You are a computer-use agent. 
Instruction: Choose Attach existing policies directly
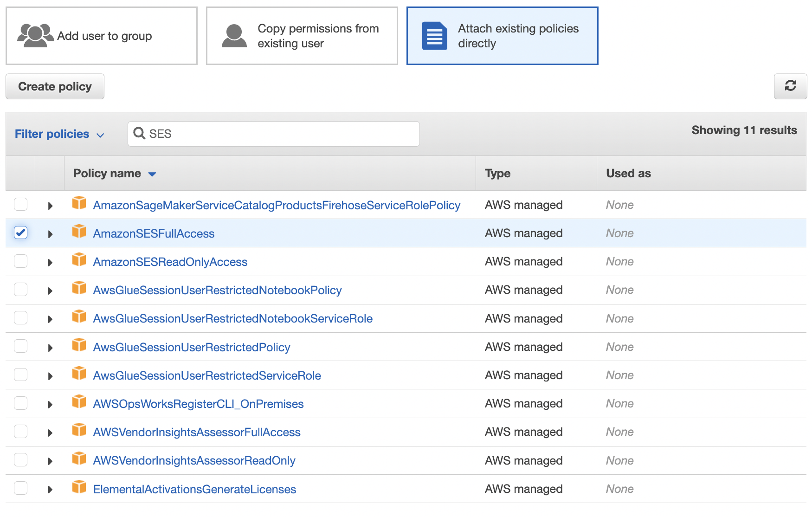click(x=503, y=36)
